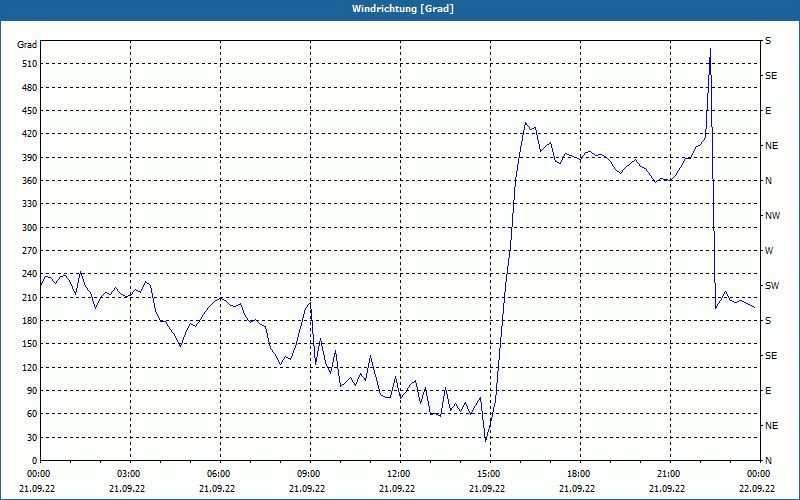
Task: Select the 120 y-axis value
Action: click(29, 367)
